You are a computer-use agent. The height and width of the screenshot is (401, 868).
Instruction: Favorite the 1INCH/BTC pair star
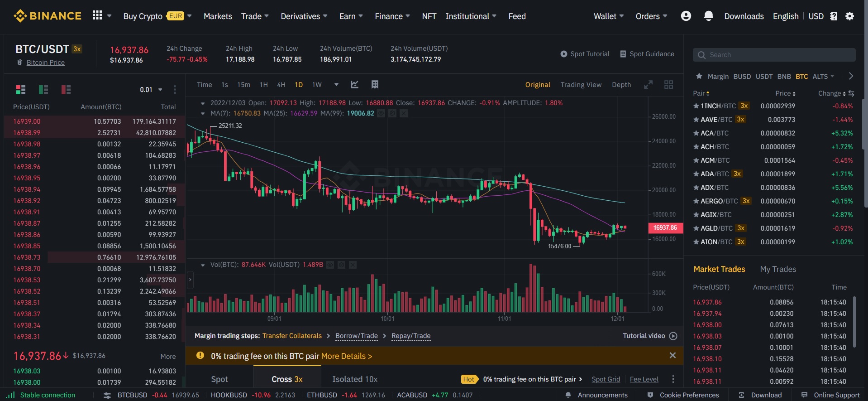point(696,106)
